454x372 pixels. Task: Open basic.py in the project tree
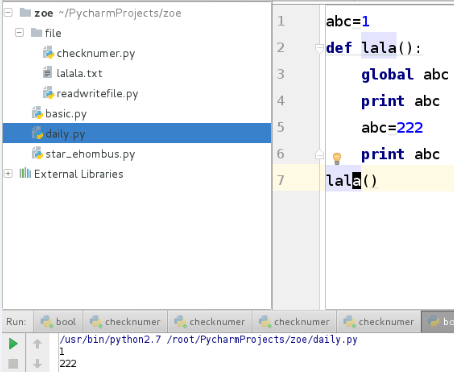66,114
